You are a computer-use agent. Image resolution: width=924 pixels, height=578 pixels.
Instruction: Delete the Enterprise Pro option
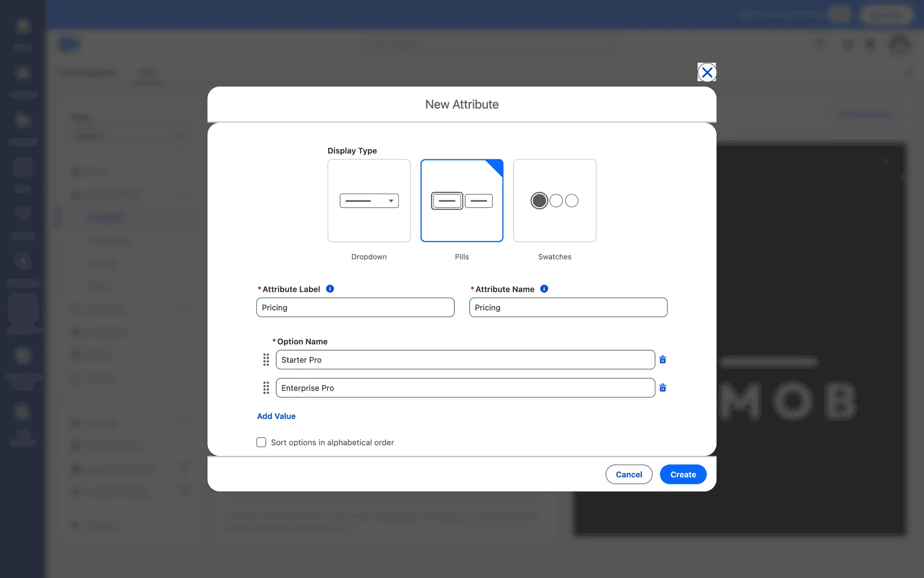[x=663, y=388]
